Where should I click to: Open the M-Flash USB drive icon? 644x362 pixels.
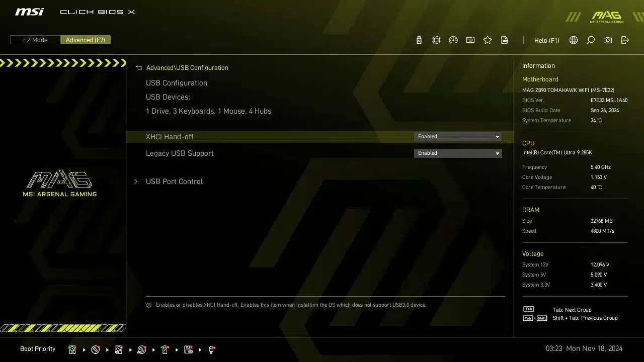pos(419,40)
